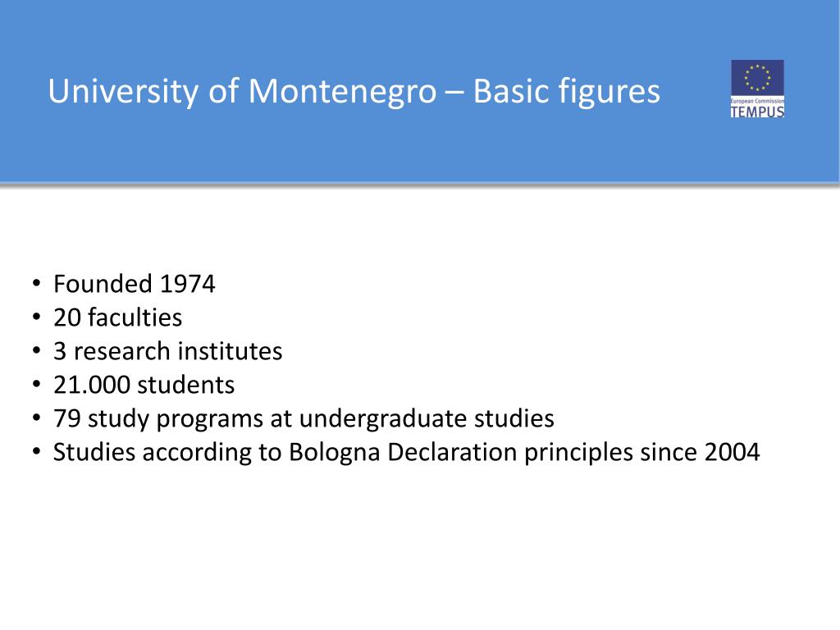Click the EU flag stars emblem
This screenshot has height=630, width=840.
coord(757,78)
